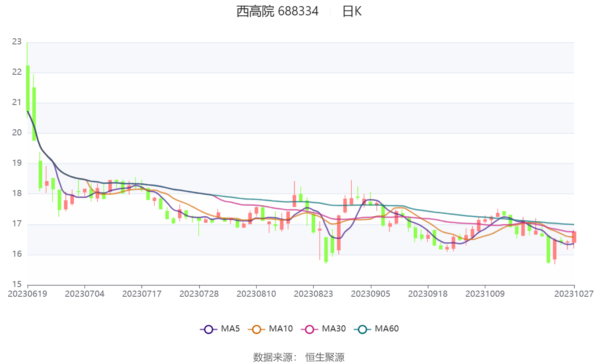Viewport: 598px width, 364px height.
Task: Click the pink MA30 legend circle marker
Action: point(310,329)
